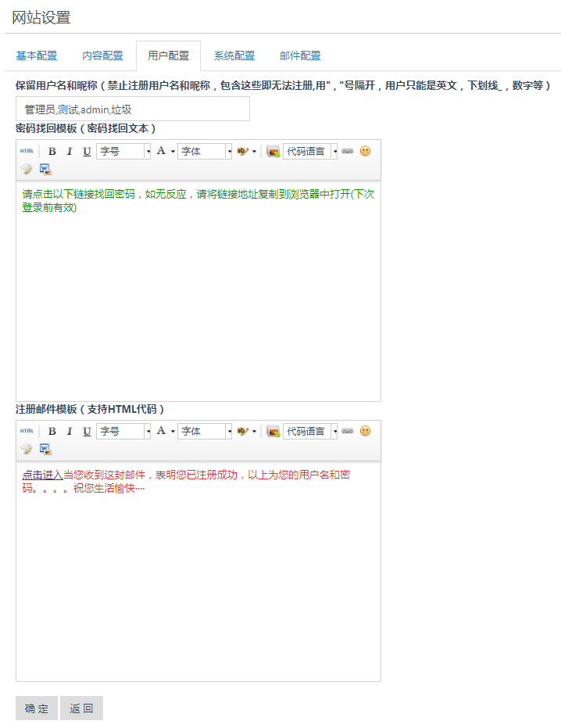Image resolution: width=561 pixels, height=728 pixels.
Task: Open 字体 font family dropdown in registration email editor
Action: pos(205,431)
